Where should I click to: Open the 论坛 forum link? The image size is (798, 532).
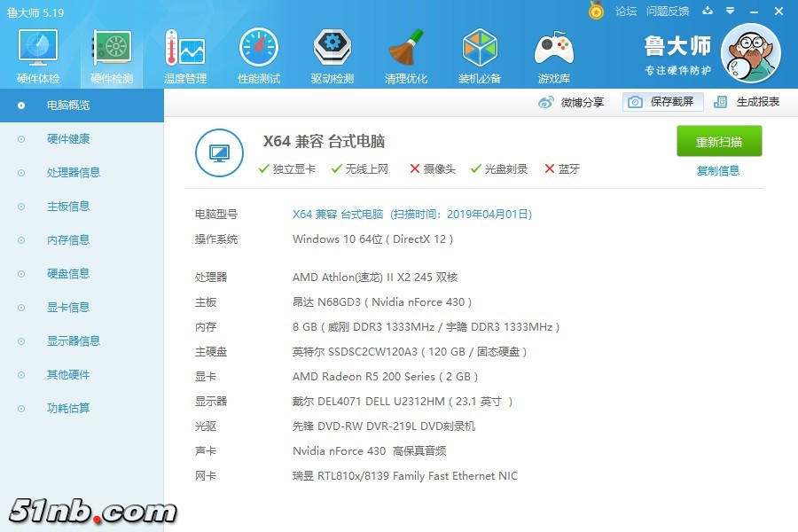pyautogui.click(x=626, y=12)
